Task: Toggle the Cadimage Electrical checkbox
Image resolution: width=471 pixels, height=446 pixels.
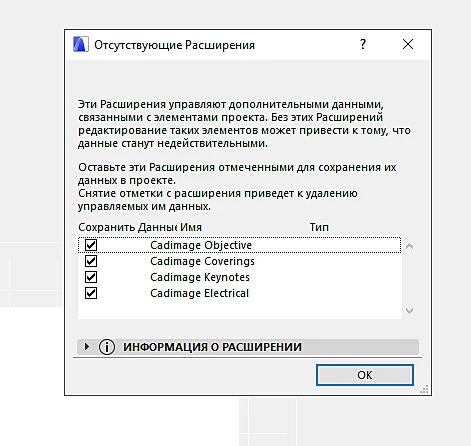Action: [91, 293]
